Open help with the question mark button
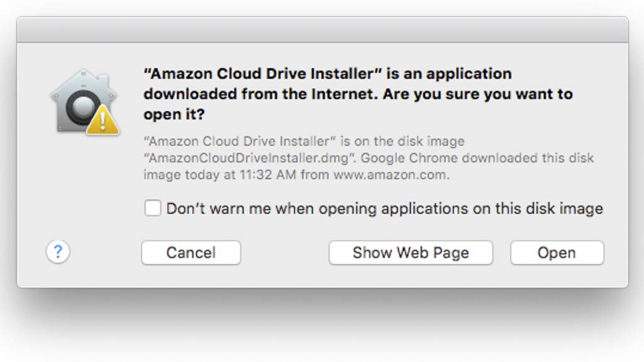This screenshot has width=644, height=362. pyautogui.click(x=58, y=252)
